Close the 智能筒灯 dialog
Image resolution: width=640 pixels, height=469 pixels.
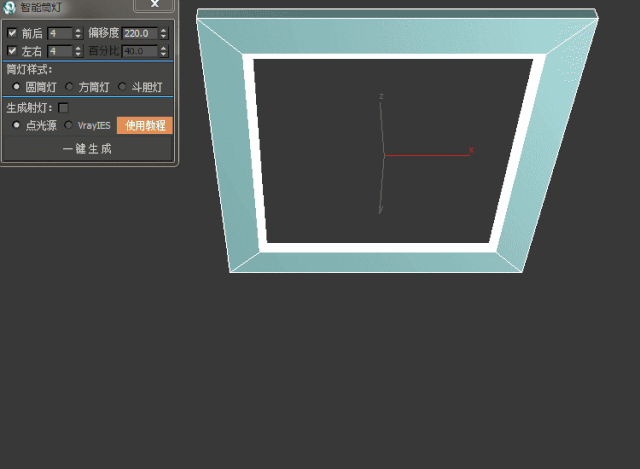(x=155, y=4)
